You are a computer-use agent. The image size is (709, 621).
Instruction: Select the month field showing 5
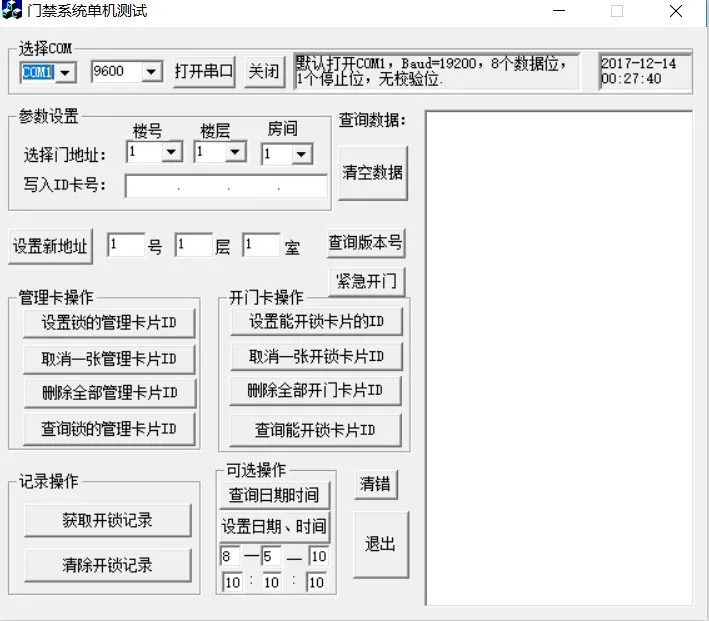pos(271,556)
